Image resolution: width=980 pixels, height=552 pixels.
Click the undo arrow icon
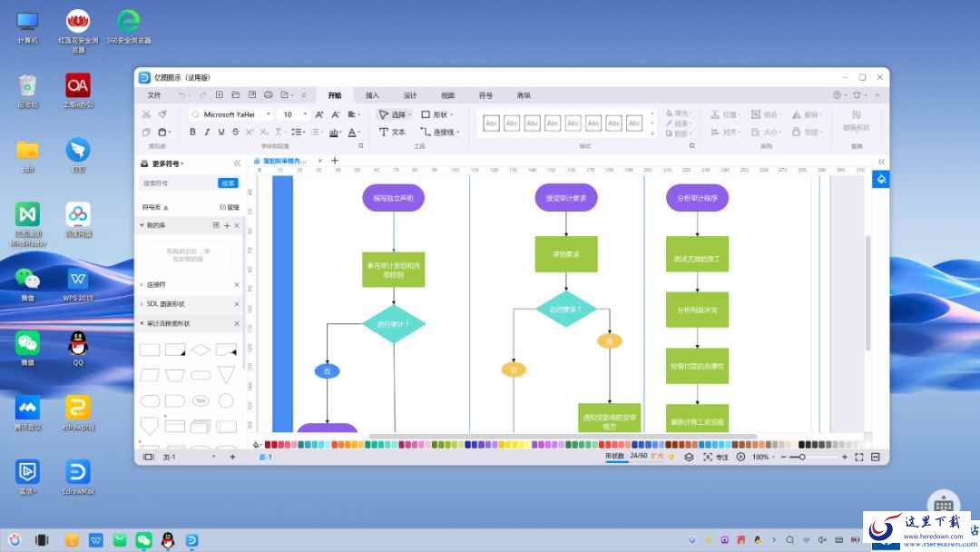pos(181,95)
